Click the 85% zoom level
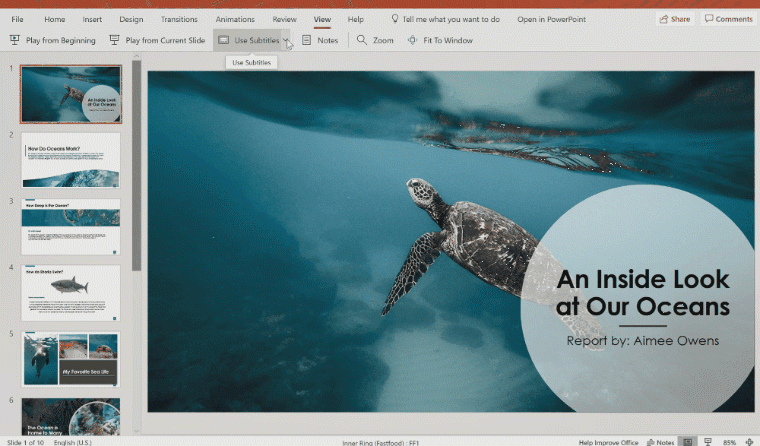760x446 pixels. click(729, 441)
